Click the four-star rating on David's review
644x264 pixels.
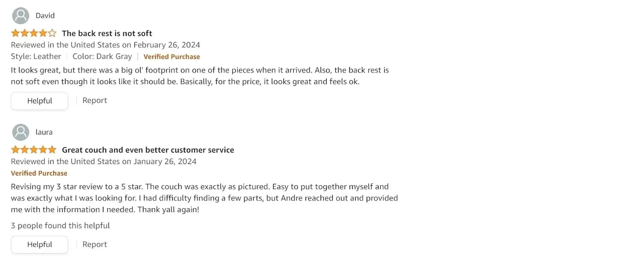(x=34, y=33)
